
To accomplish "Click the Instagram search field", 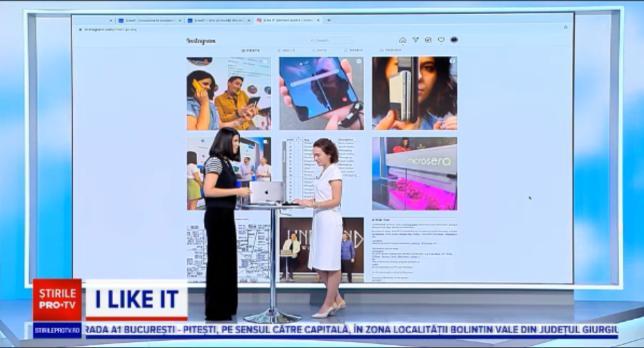I will click(x=322, y=40).
